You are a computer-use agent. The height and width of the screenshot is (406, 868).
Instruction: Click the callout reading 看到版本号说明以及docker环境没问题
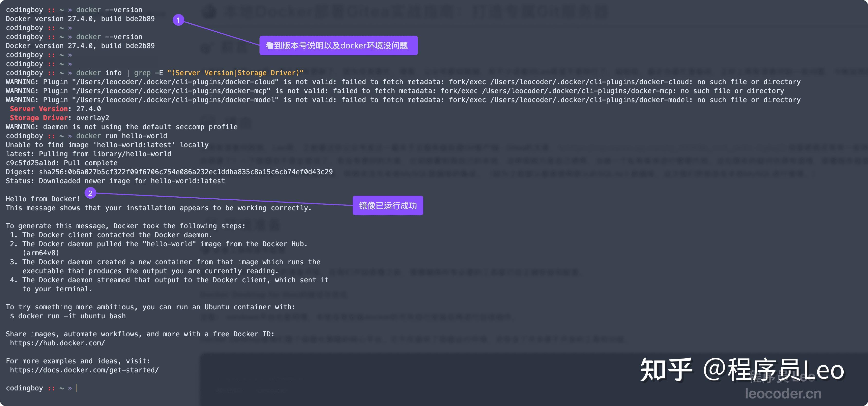point(338,46)
